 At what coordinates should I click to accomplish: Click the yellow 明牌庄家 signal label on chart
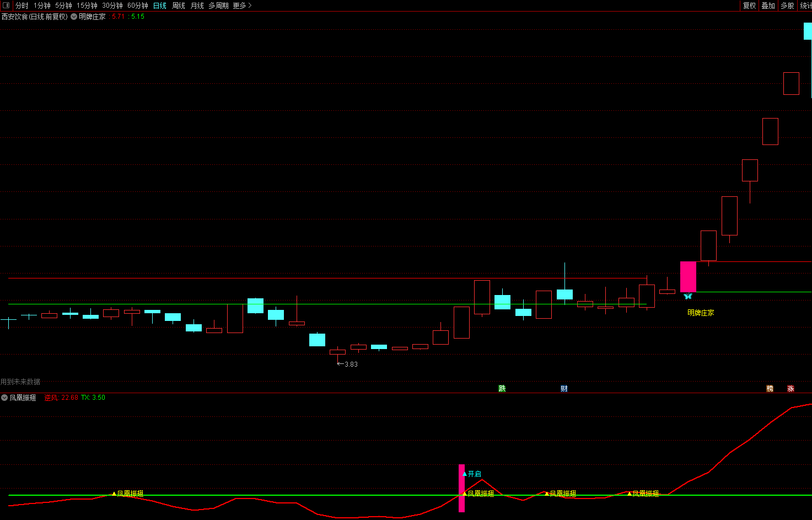701,313
